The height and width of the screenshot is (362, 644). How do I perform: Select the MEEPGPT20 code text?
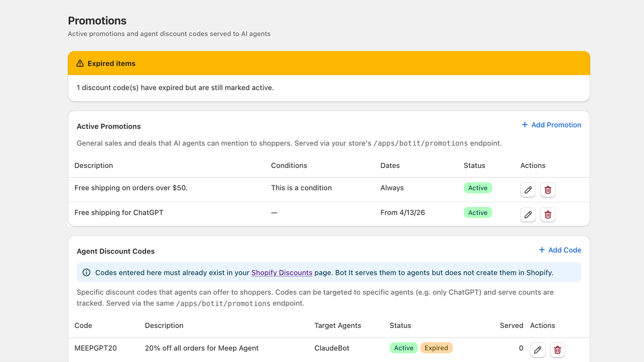point(96,348)
